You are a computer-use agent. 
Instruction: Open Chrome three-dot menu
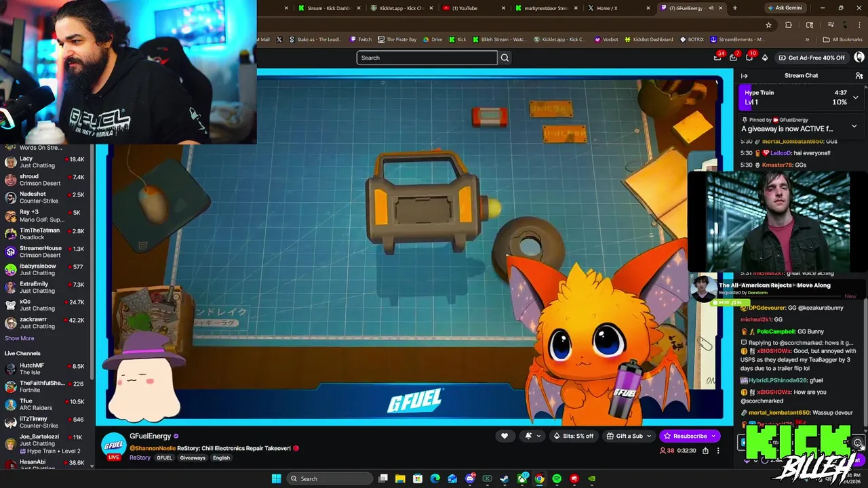click(x=858, y=25)
